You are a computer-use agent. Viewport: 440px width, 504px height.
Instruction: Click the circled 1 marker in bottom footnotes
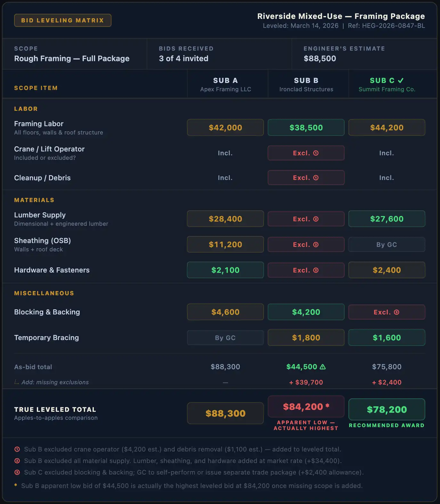pyautogui.click(x=17, y=449)
